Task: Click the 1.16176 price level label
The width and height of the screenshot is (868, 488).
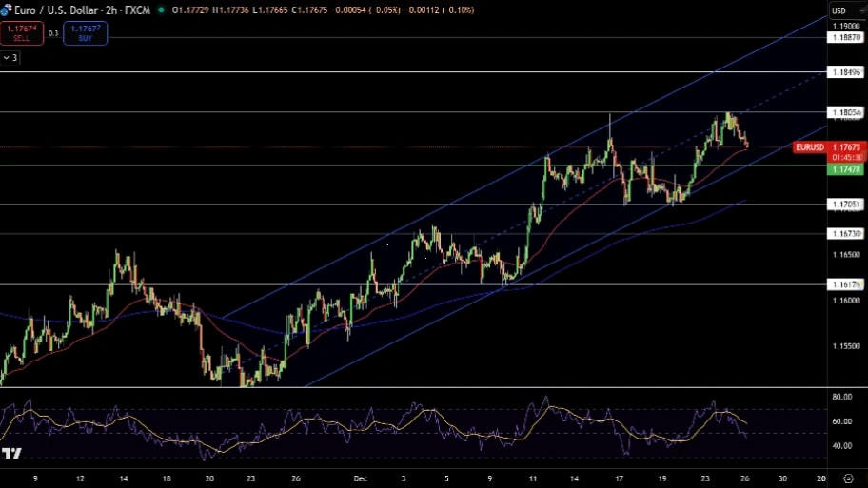Action: click(x=846, y=283)
